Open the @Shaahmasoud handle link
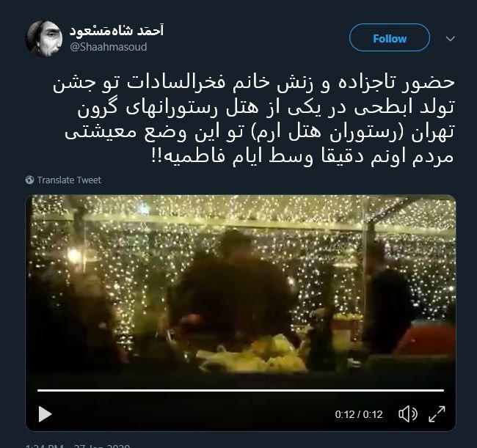This screenshot has height=448, width=477. click(x=109, y=47)
